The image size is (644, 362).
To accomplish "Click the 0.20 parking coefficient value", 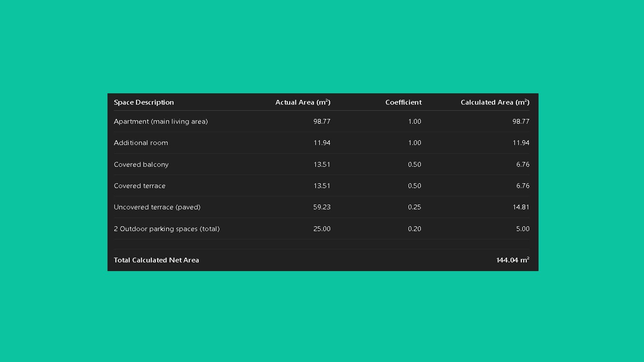I will (414, 229).
